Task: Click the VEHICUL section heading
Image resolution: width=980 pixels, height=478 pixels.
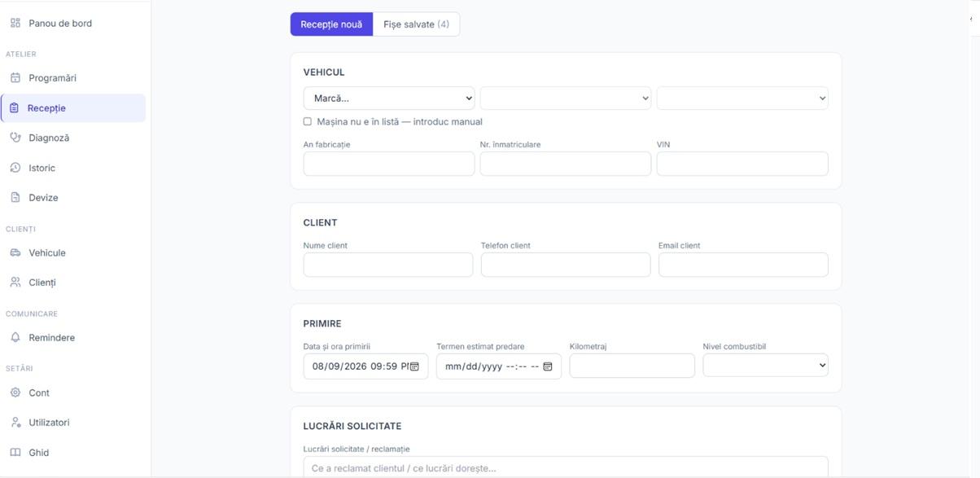Action: tap(324, 72)
